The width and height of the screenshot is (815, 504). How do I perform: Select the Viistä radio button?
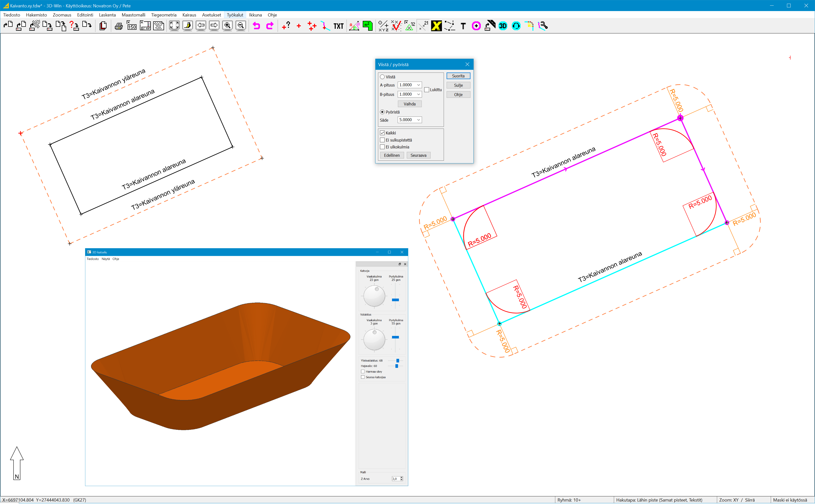[382, 77]
